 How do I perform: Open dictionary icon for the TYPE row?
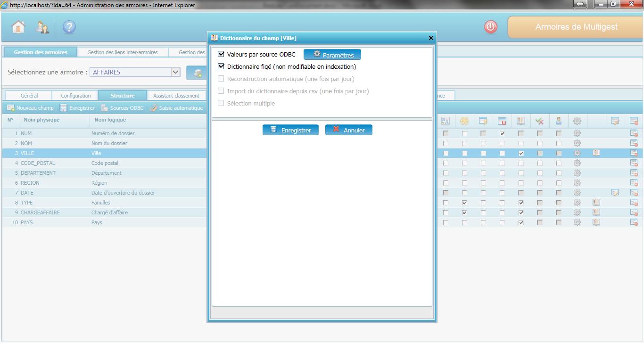(596, 203)
